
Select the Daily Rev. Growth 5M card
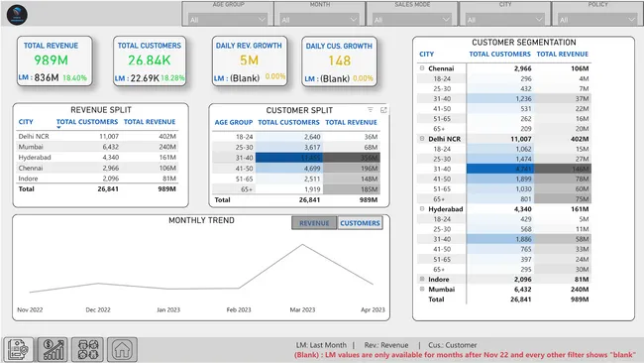(250, 60)
